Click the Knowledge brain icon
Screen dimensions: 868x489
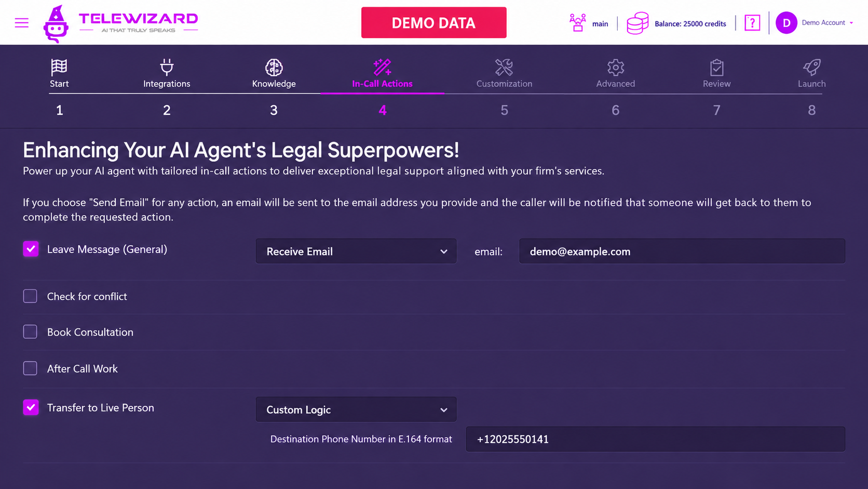(274, 67)
